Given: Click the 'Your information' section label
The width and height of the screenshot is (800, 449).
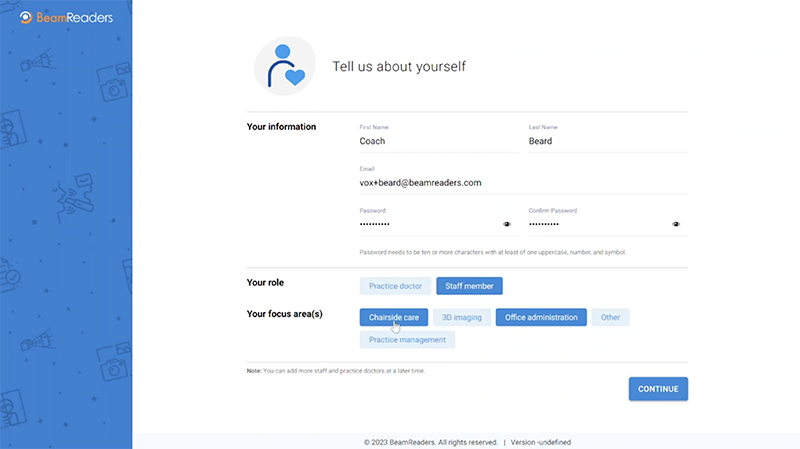Looking at the screenshot, I should [281, 127].
